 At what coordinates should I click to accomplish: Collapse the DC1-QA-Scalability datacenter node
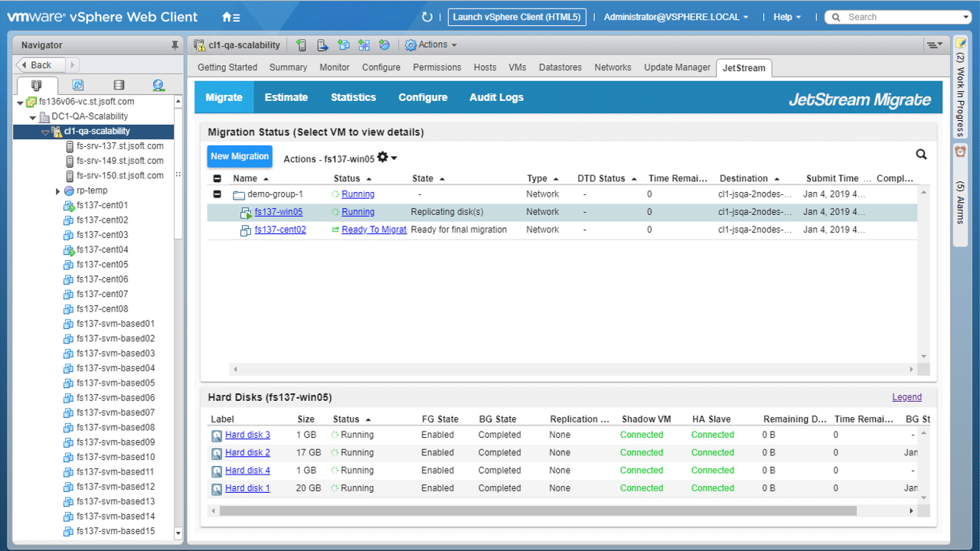point(32,117)
